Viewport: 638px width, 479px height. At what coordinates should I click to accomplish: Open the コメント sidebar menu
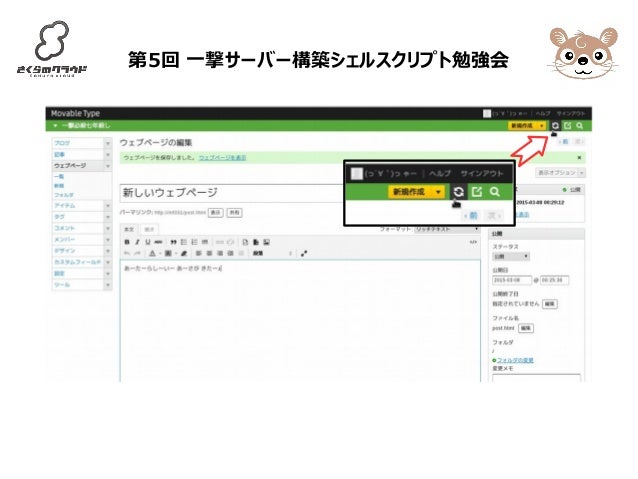(81, 228)
